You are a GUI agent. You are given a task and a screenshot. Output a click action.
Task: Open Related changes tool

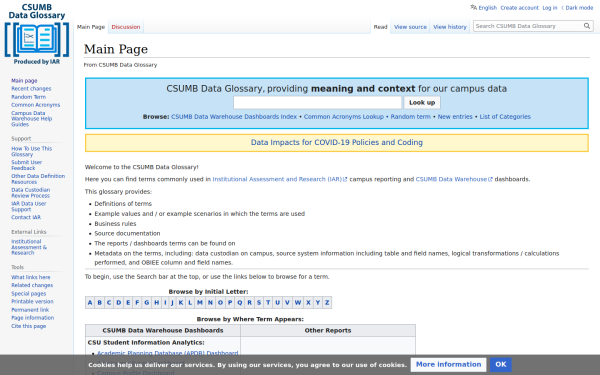click(x=32, y=285)
